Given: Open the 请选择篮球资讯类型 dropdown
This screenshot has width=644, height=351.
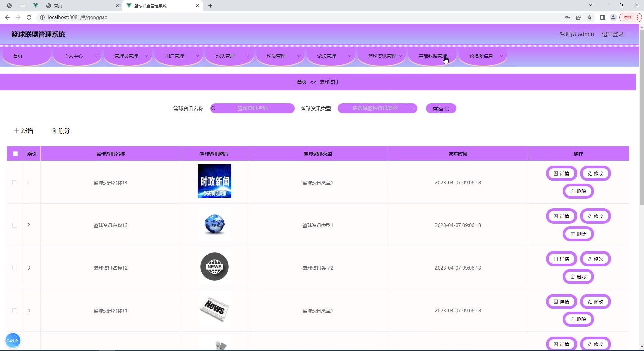Looking at the screenshot, I should point(377,108).
